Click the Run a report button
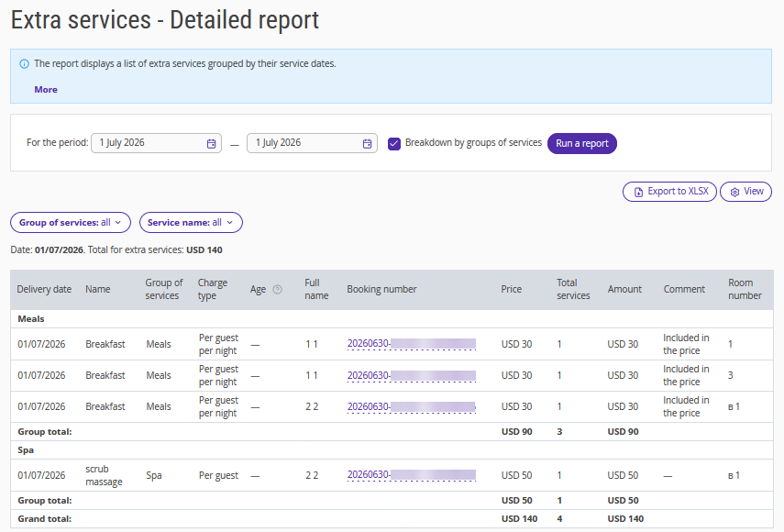Image resolution: width=784 pixels, height=532 pixels. click(582, 143)
